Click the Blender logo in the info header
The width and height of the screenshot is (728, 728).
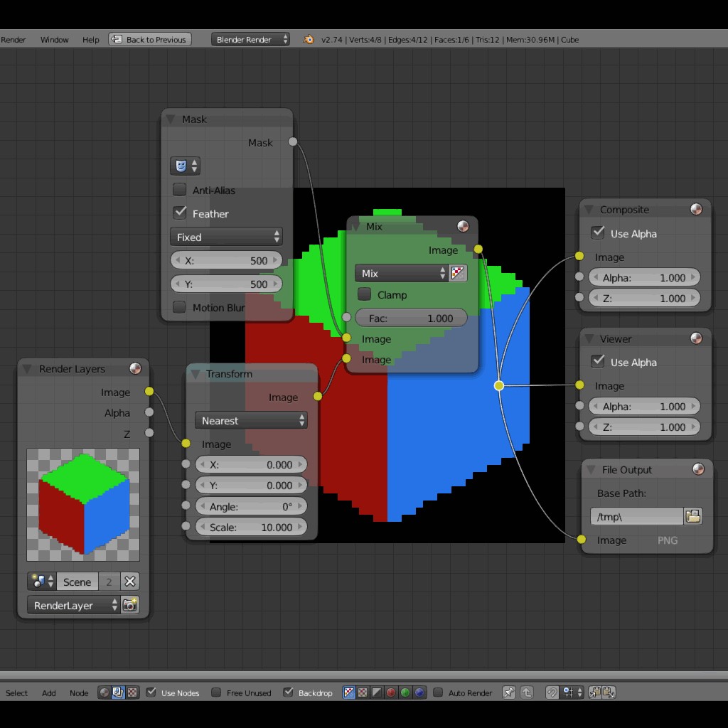pyautogui.click(x=309, y=40)
